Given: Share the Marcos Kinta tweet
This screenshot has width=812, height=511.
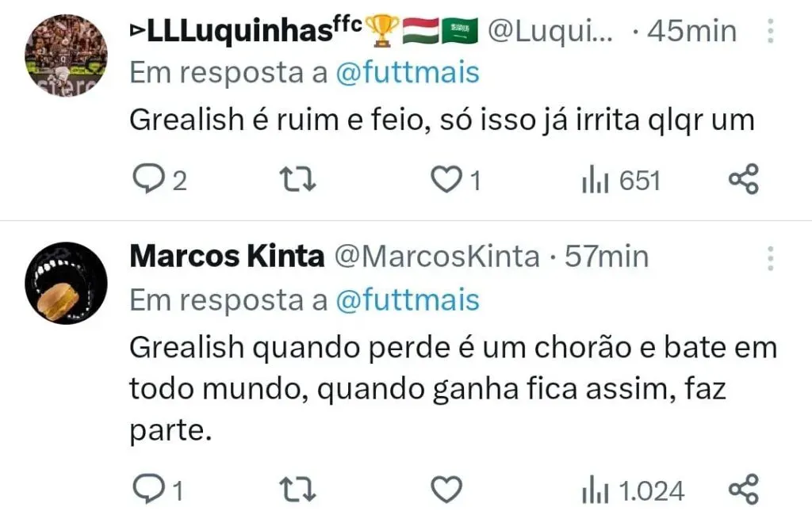Looking at the screenshot, I should (x=743, y=490).
